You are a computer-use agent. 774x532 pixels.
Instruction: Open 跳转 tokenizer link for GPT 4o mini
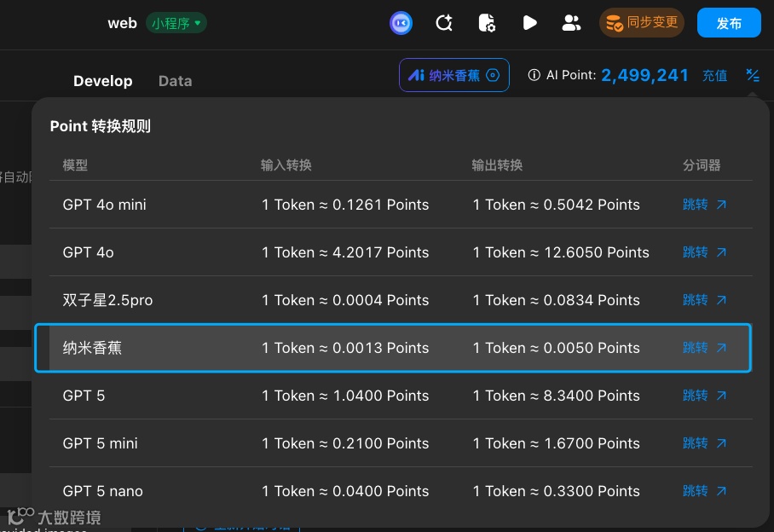[704, 205]
